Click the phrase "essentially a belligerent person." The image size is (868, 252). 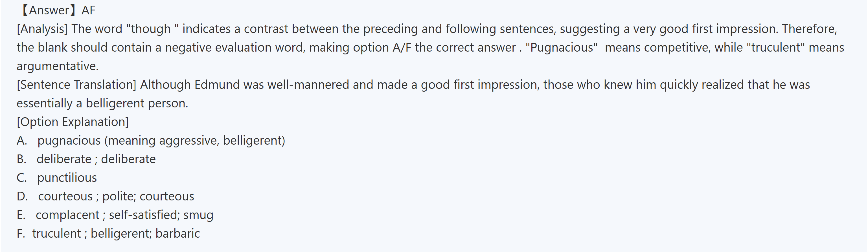(102, 103)
